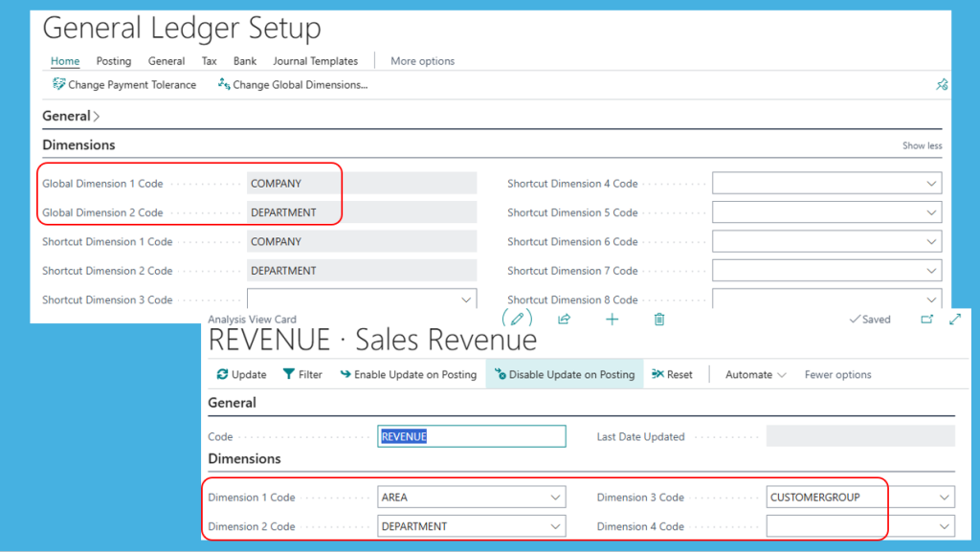Click Change Payment Tolerance action
The image size is (980, 552).
coord(124,85)
